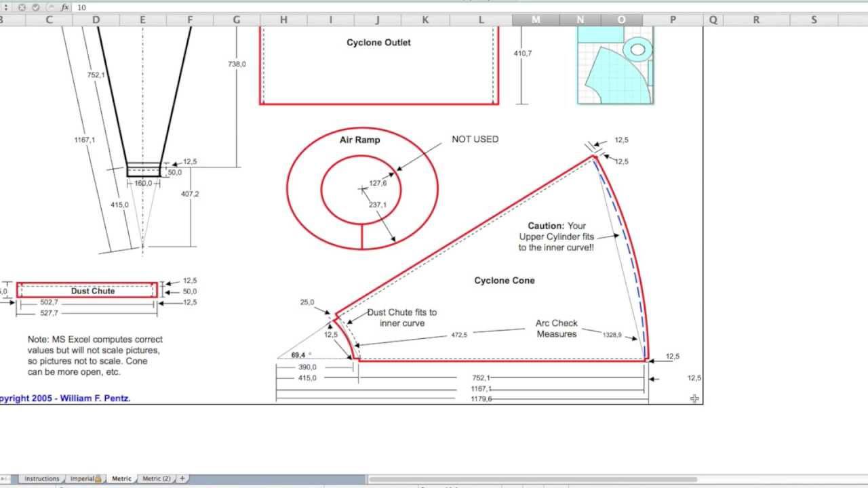Select column L header

[x=481, y=20]
